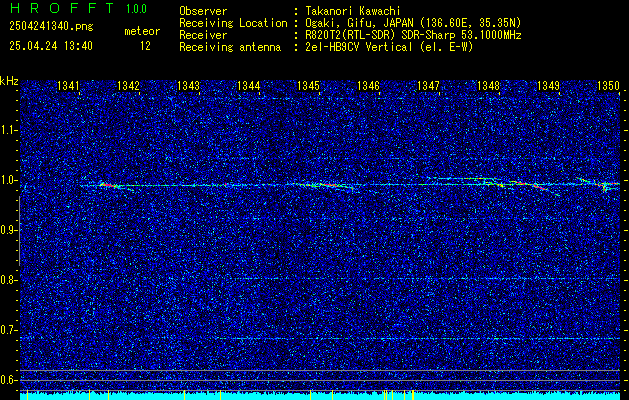Image resolution: width=629 pixels, height=400 pixels.
Task: Select the timestamp 25.04.24 13:40
Action: pyautogui.click(x=51, y=46)
